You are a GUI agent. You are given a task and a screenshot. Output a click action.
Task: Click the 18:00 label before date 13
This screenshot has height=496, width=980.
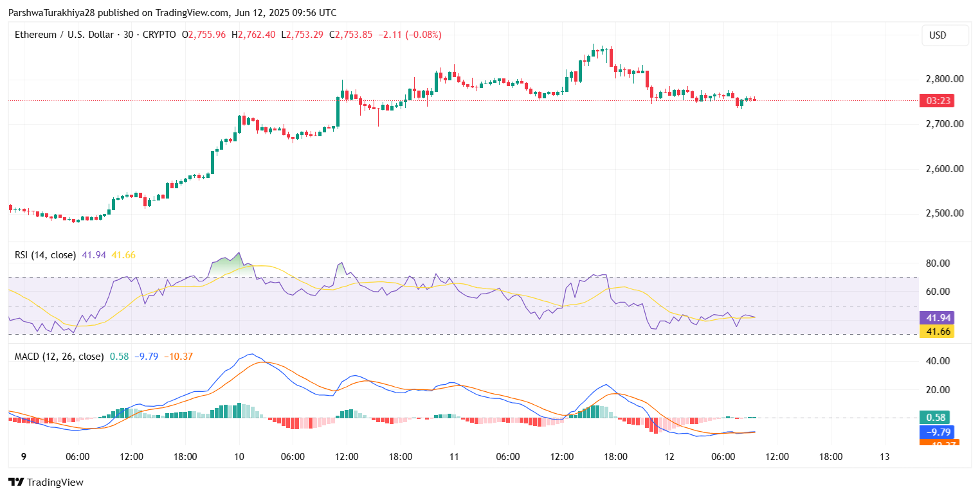830,456
